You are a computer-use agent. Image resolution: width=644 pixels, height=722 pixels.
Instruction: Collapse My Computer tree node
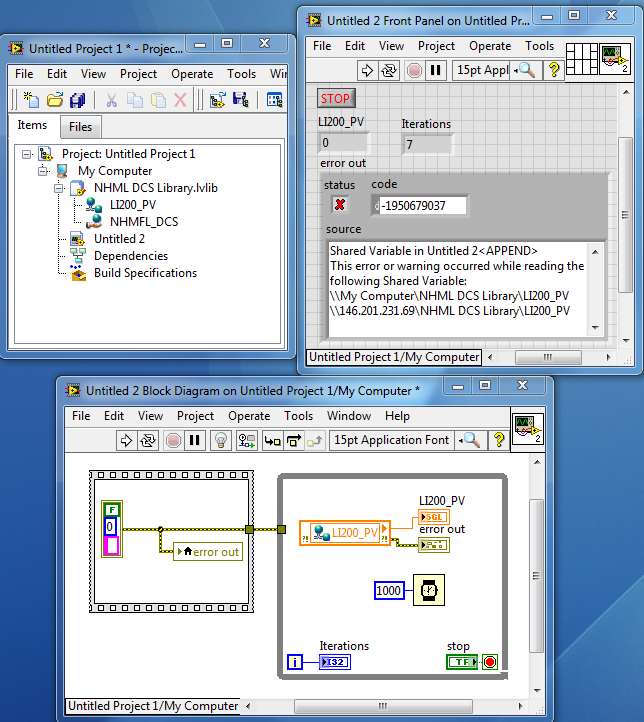[x=43, y=171]
